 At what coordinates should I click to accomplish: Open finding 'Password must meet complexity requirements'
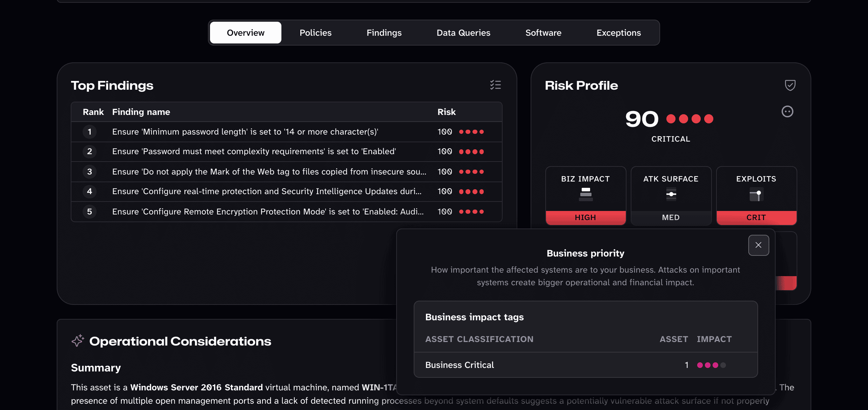pos(287,151)
